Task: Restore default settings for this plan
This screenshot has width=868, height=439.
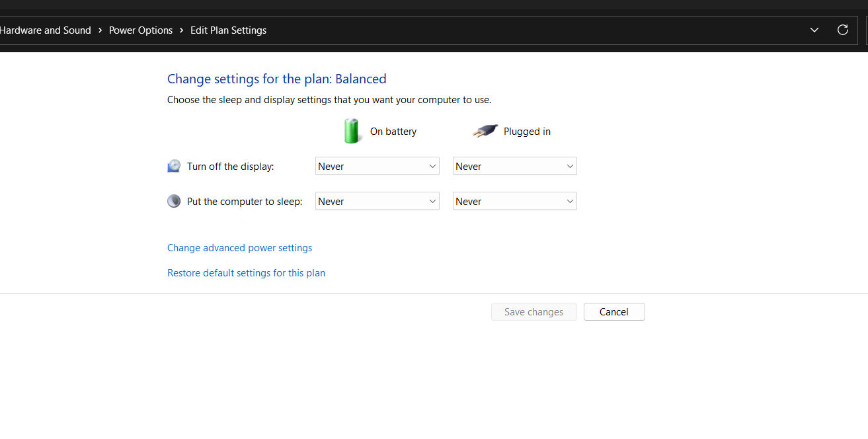Action: (246, 273)
